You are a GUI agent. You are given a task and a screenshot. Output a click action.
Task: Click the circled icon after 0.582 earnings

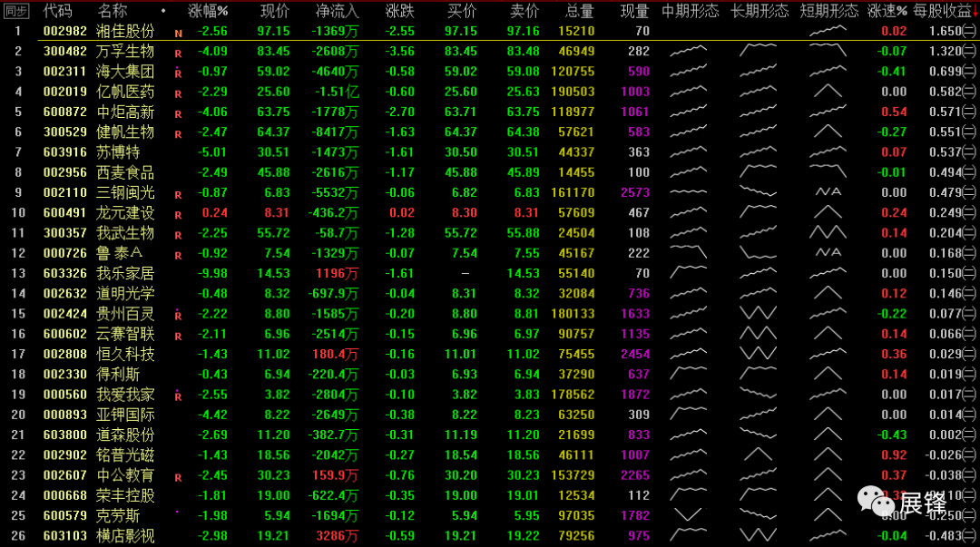(x=969, y=92)
